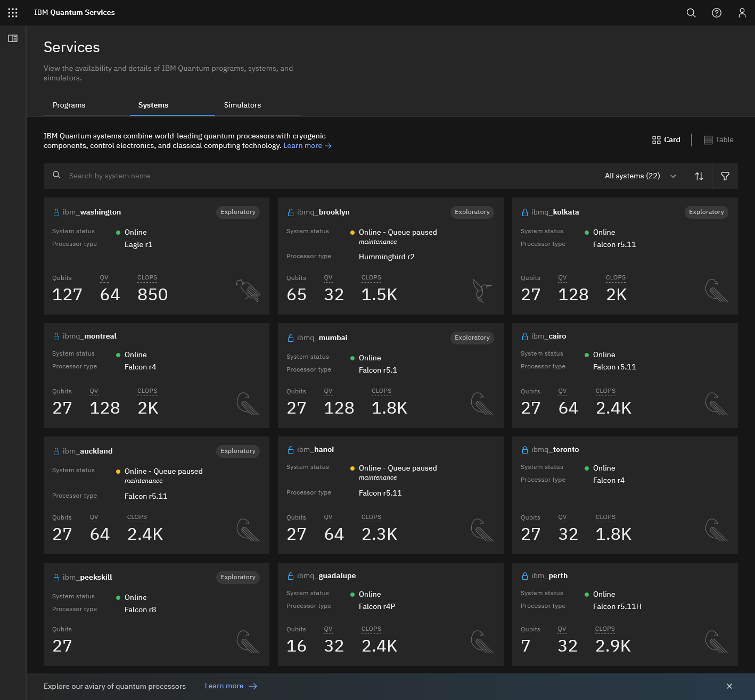Open IBM Quantum Services home title

click(75, 13)
